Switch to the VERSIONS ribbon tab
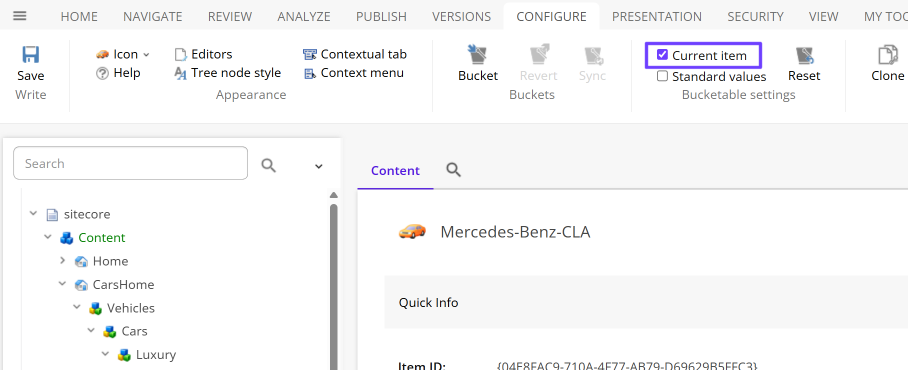 (x=462, y=17)
